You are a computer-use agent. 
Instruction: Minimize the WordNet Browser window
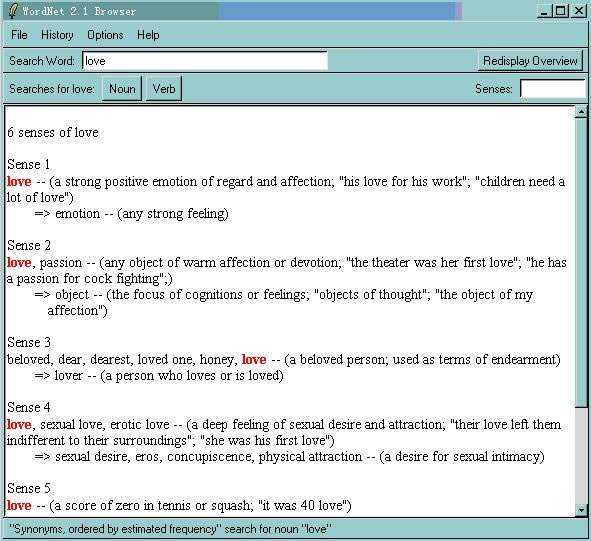(x=544, y=11)
